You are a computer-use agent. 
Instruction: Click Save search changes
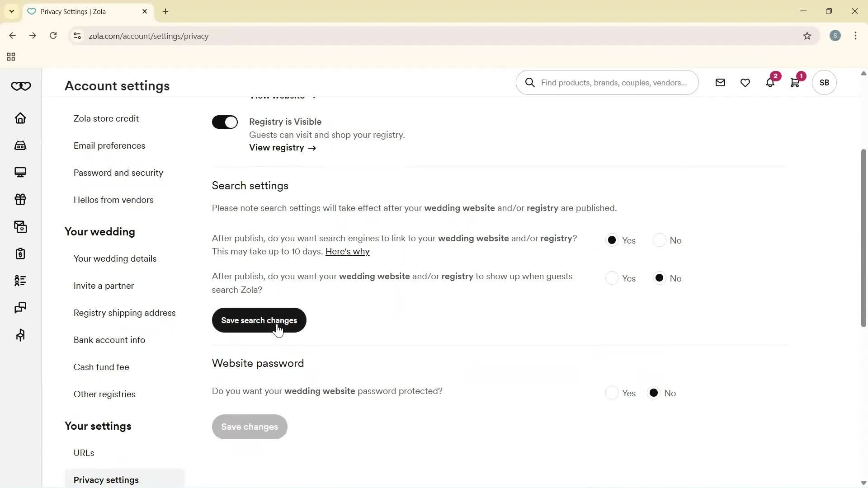(x=259, y=320)
